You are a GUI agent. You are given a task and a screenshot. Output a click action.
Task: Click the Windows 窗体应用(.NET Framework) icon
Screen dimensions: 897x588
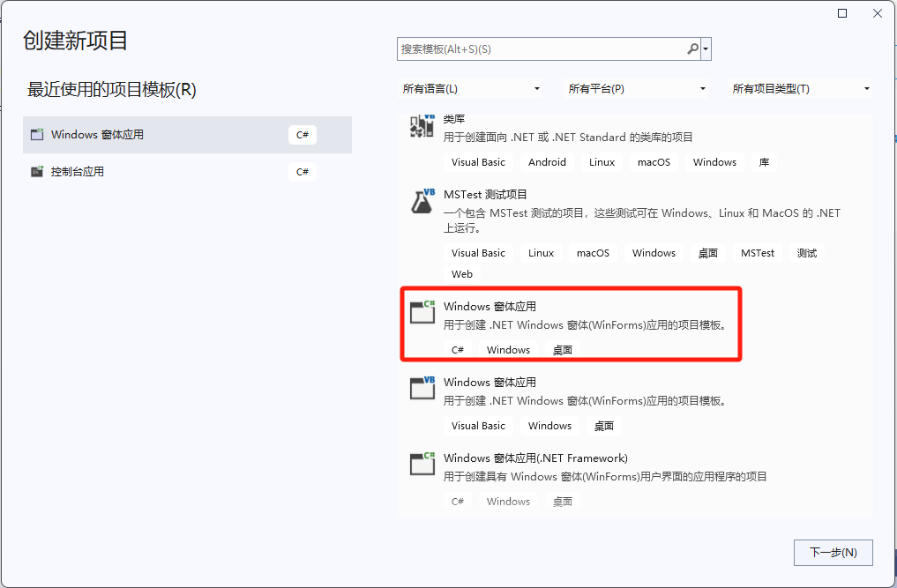click(x=422, y=464)
